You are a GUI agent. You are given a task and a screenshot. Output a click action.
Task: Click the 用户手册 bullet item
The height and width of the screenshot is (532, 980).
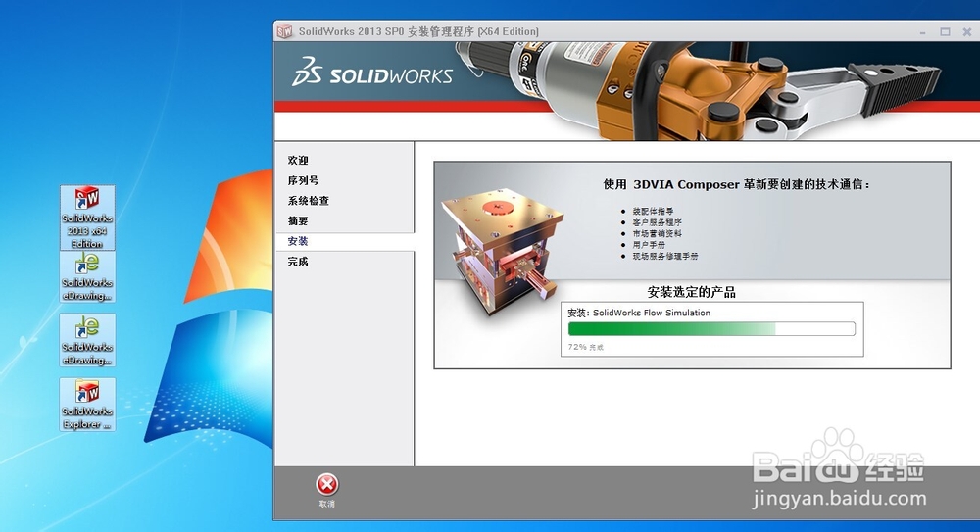[649, 245]
